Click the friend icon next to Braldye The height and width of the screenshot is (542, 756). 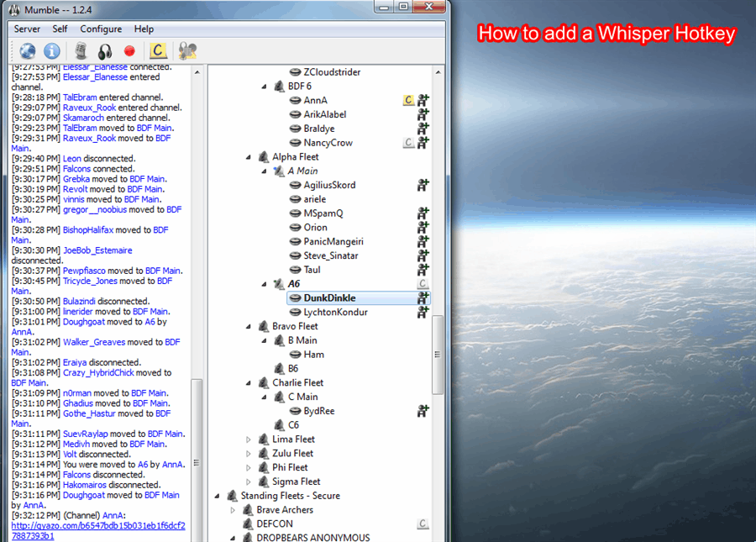click(x=423, y=129)
